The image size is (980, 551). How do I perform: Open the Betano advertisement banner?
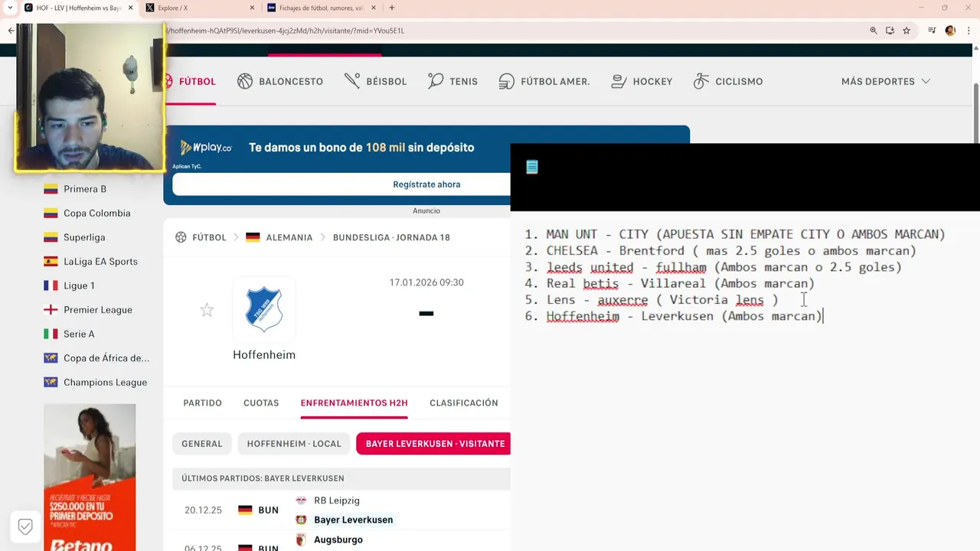pyautogui.click(x=90, y=478)
